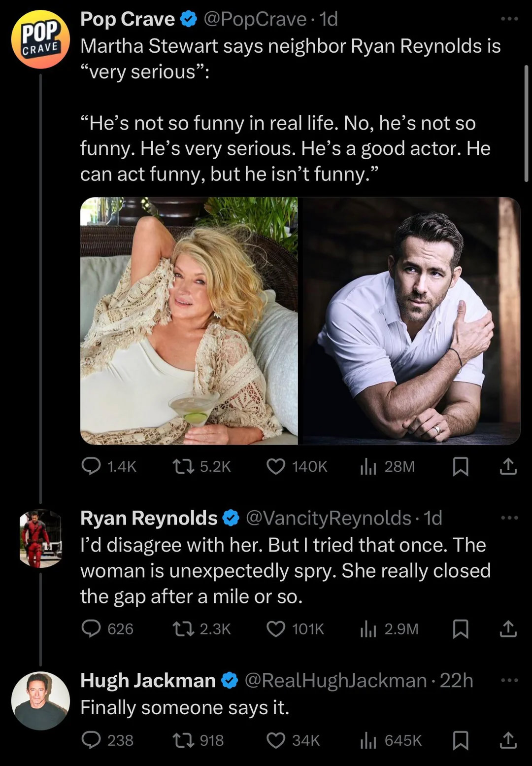Bookmark Hugh Jackman's reply
This screenshot has height=766, width=532.
coord(460,740)
